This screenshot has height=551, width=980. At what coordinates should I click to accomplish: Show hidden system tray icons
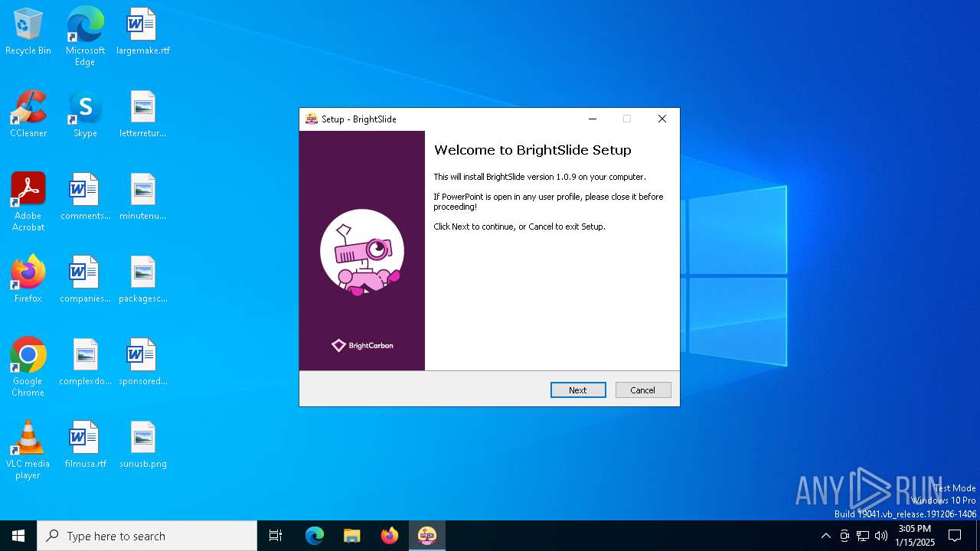point(825,536)
